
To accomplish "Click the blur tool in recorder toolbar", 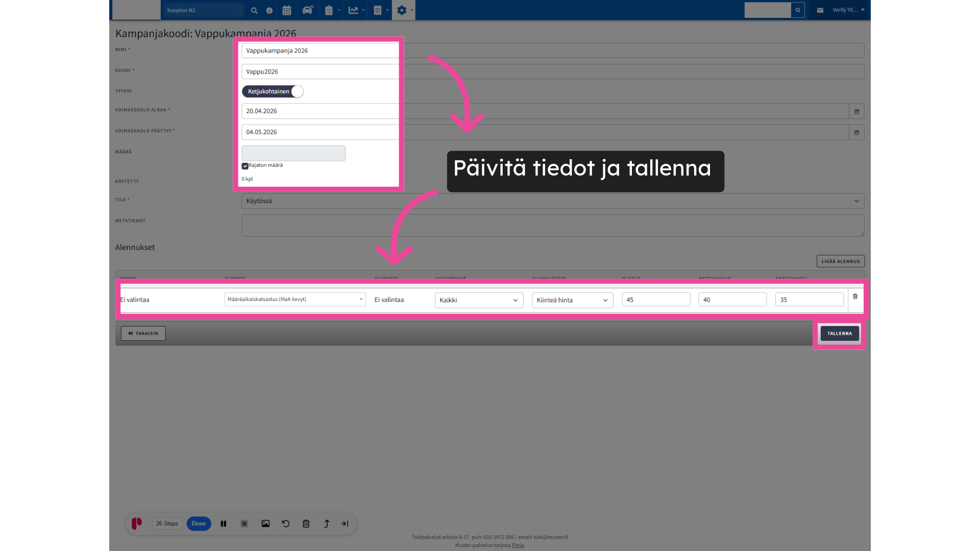I will click(244, 523).
